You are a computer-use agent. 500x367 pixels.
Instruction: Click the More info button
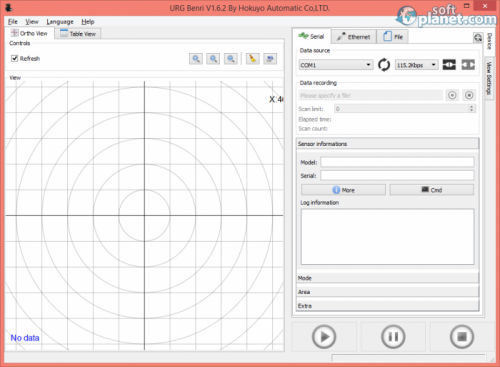pos(343,190)
